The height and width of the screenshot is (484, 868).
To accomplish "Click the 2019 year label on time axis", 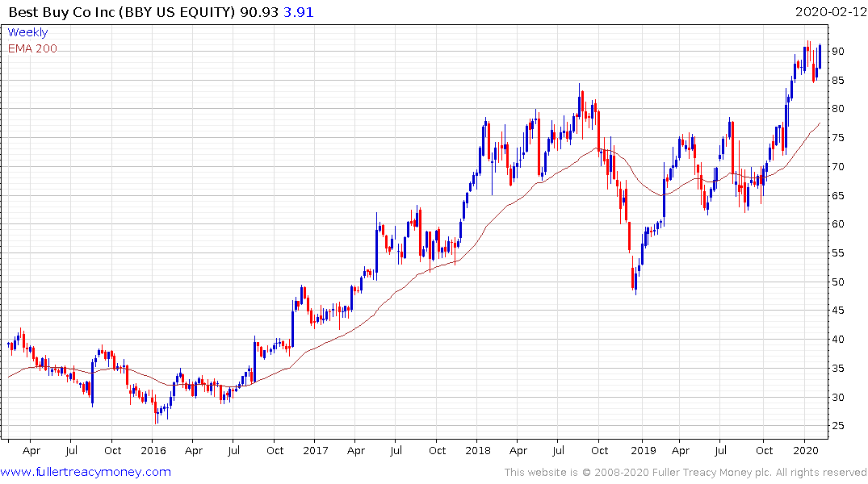I will tap(644, 450).
